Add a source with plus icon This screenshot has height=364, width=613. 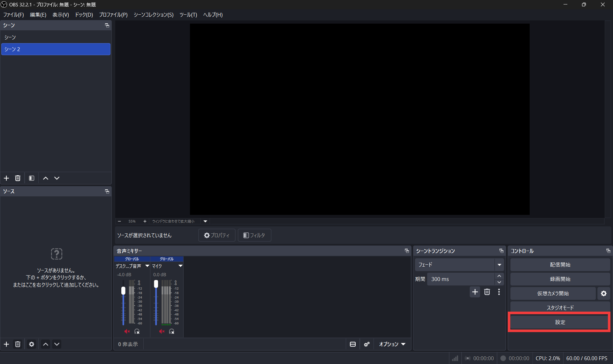point(6,344)
